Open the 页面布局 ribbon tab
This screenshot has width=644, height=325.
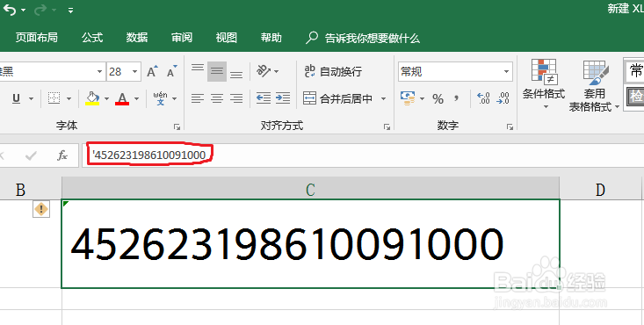pyautogui.click(x=37, y=38)
